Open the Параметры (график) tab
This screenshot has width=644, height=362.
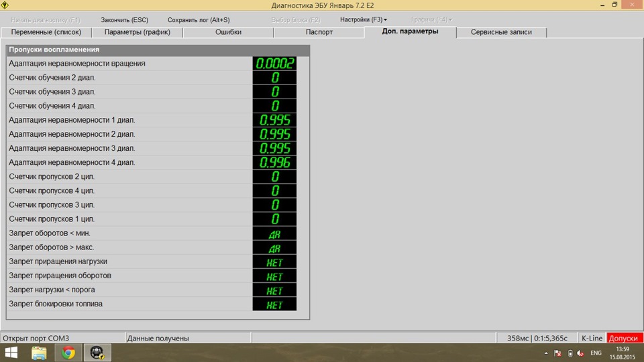tap(138, 32)
